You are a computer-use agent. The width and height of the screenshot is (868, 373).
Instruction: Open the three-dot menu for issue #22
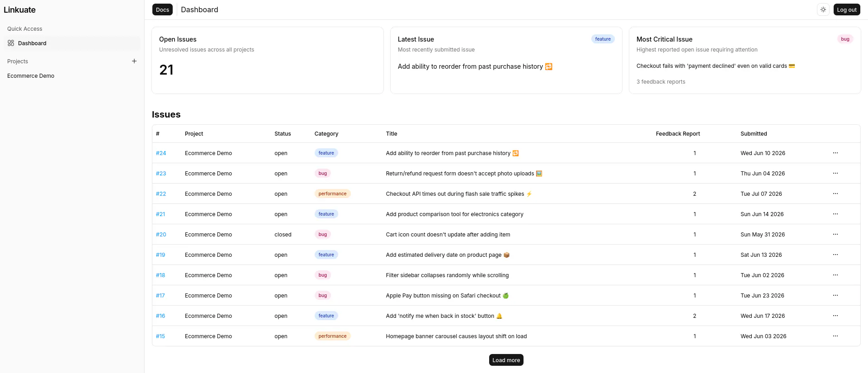pos(835,194)
